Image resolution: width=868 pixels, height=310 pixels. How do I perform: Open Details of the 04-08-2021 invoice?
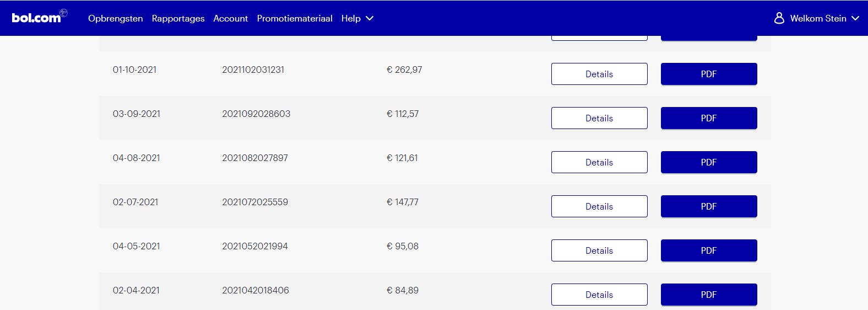click(x=599, y=162)
